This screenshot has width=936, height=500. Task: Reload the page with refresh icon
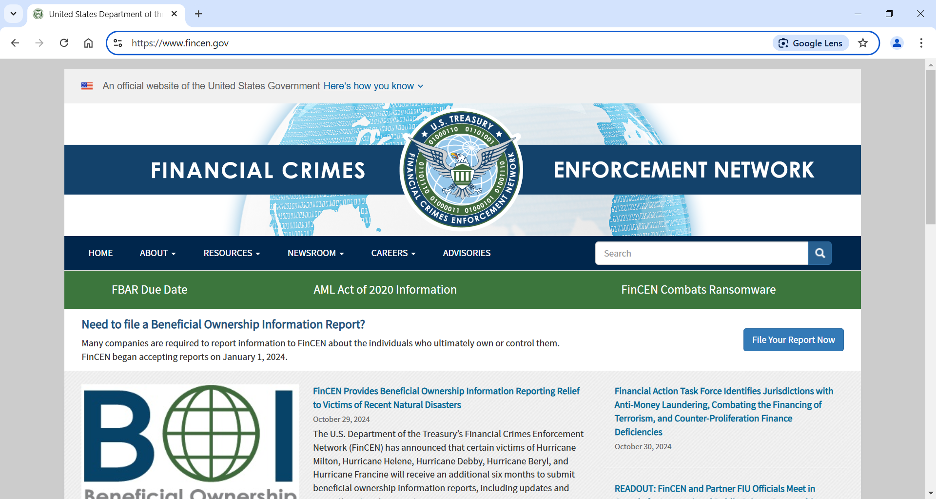64,43
